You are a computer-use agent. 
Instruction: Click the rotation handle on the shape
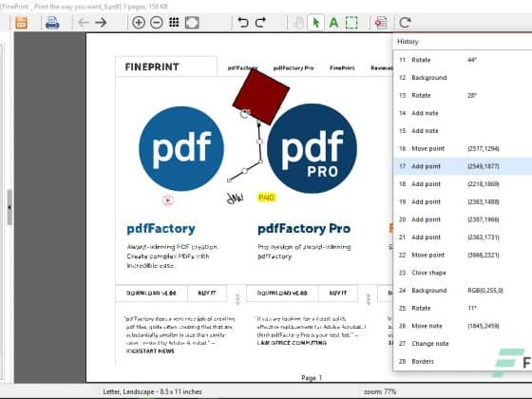pos(245,113)
